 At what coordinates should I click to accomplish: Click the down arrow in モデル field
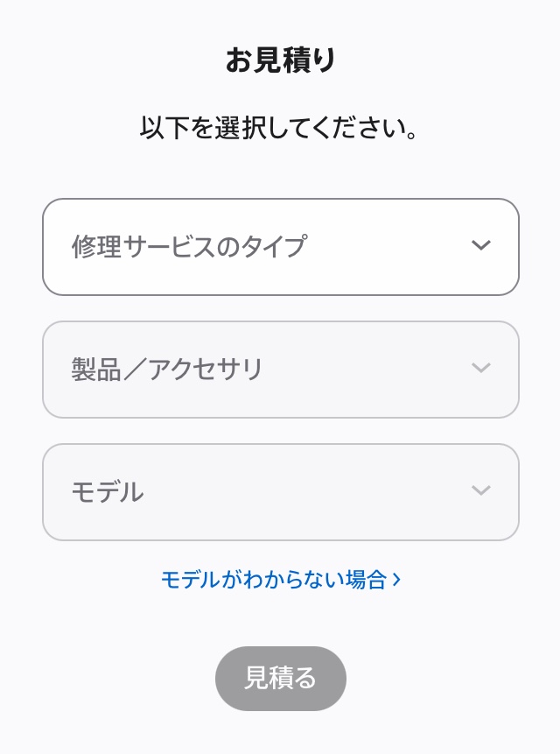[480, 490]
